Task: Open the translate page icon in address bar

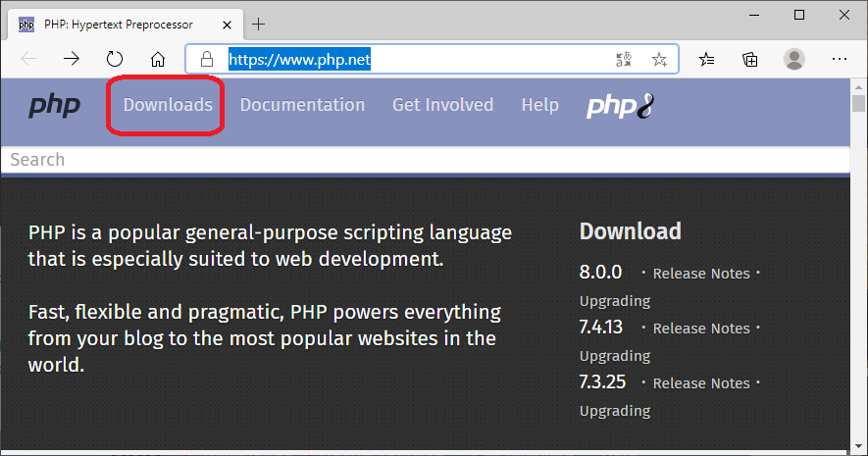Action: pos(624,59)
